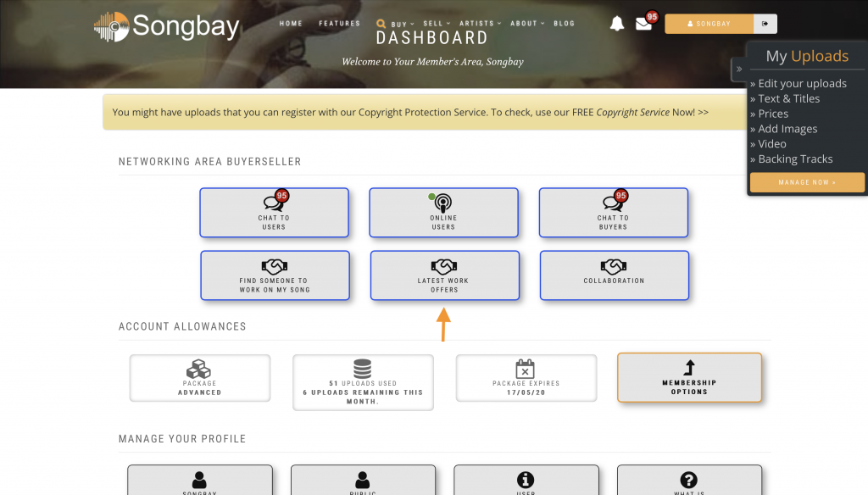The image size is (868, 495).
Task: Open Find Someone To Work On My Song
Action: click(275, 275)
